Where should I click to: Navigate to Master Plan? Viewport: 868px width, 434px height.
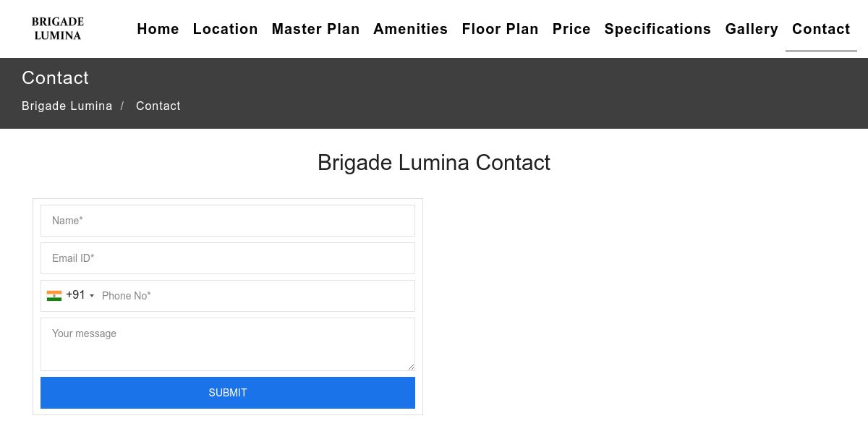[315, 29]
